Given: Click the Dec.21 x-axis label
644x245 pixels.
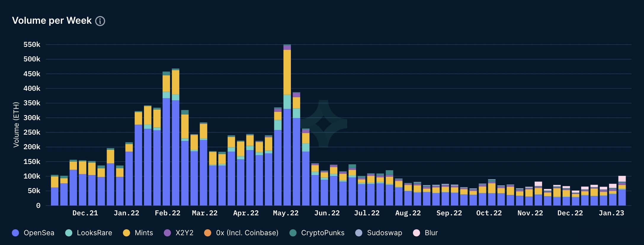Looking at the screenshot, I should click(x=85, y=213).
